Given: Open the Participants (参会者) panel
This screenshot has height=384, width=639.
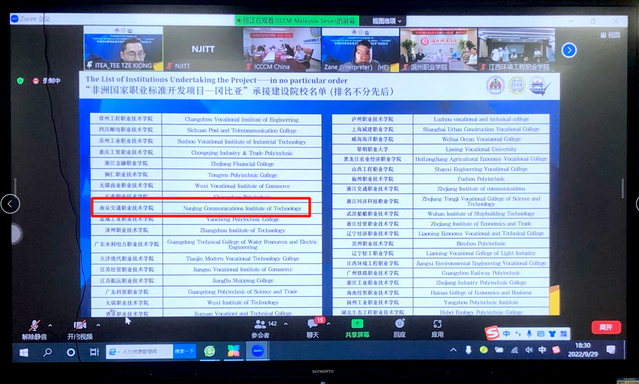Looking at the screenshot, I should [260, 329].
